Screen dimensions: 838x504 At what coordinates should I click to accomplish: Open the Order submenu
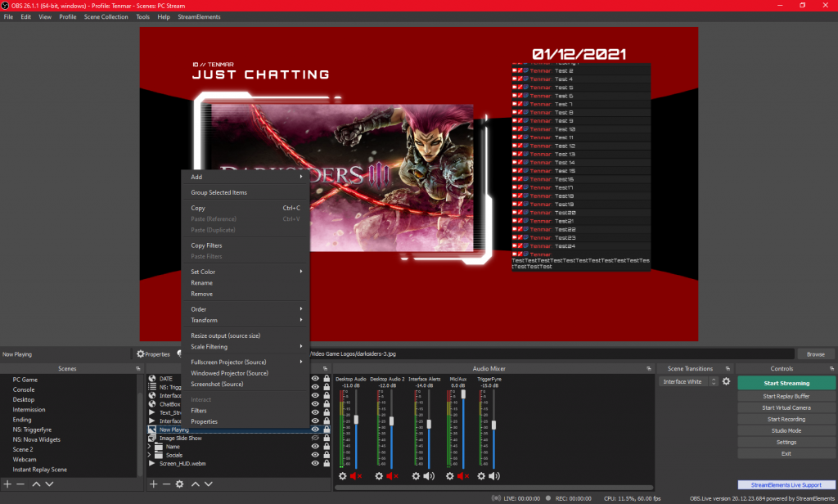[246, 309]
